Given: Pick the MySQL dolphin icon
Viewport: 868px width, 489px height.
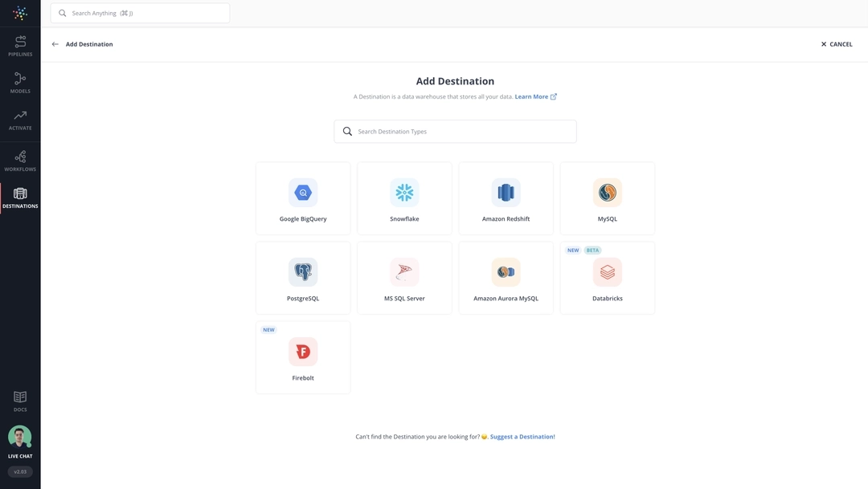Looking at the screenshot, I should tap(608, 191).
